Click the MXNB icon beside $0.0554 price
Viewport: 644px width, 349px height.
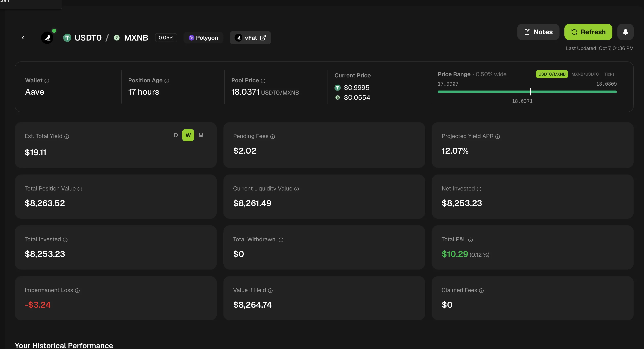pyautogui.click(x=338, y=98)
